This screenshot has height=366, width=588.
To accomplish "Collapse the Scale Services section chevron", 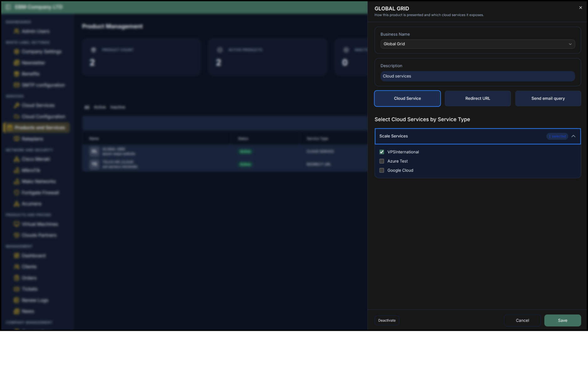I will pyautogui.click(x=573, y=136).
